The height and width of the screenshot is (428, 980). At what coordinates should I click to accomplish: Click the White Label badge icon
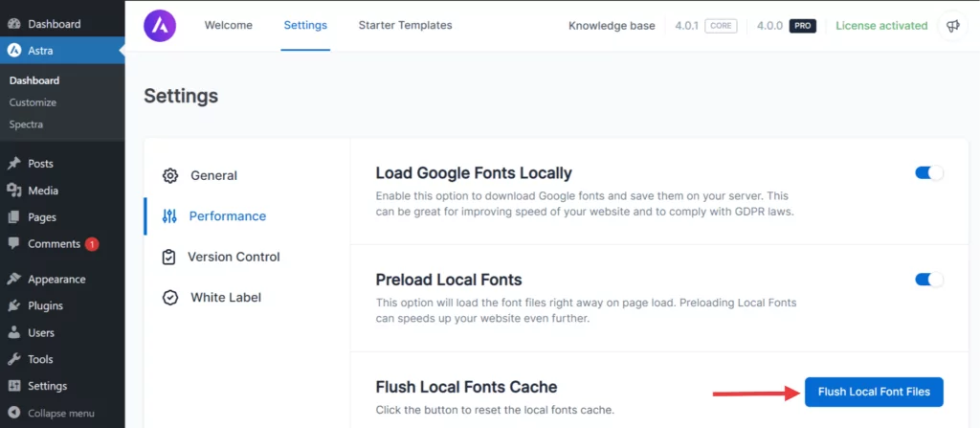pos(170,298)
